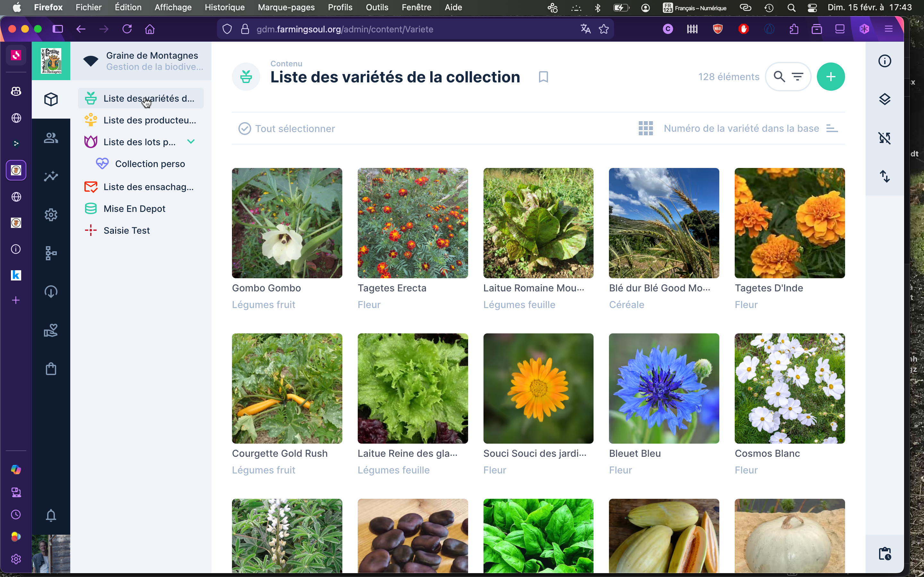
Task: Open the Bleuet Bleu variety thumbnail
Action: (663, 388)
